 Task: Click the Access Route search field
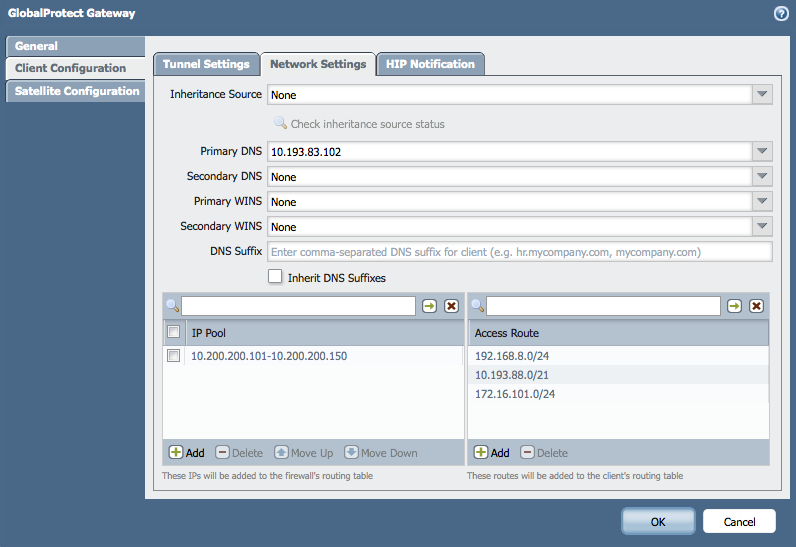[603, 306]
